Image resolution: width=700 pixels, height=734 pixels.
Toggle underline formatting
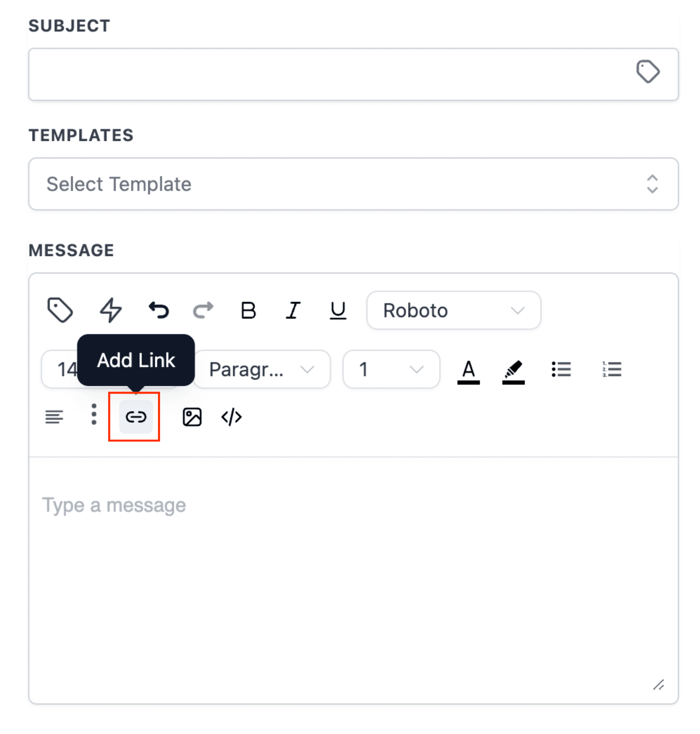pos(338,311)
